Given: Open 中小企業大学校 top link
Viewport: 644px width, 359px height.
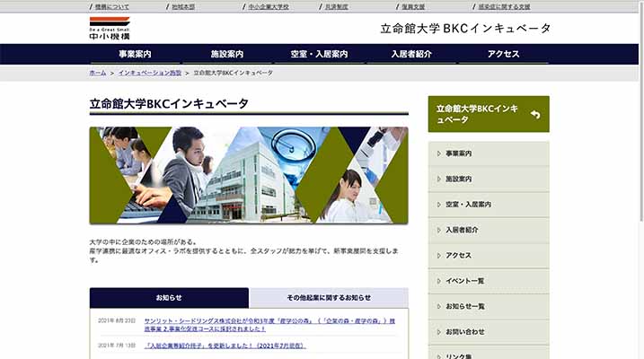Looking at the screenshot, I should tap(268, 6).
